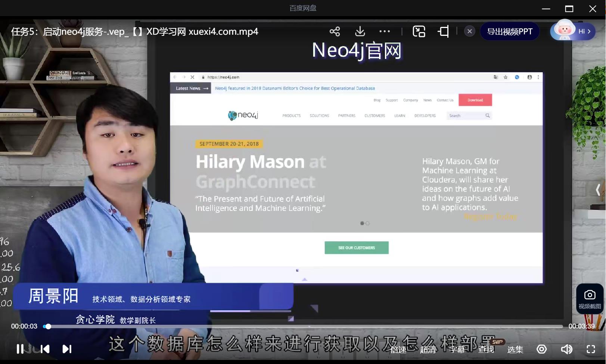Expand the right side panel chevron
Viewport: 606px width, 364px height.
(x=598, y=190)
